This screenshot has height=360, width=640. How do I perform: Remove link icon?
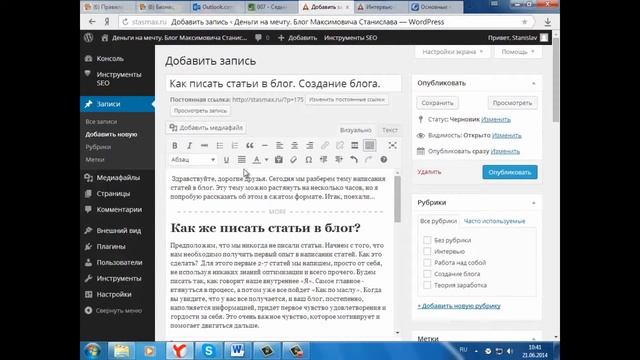(340, 146)
